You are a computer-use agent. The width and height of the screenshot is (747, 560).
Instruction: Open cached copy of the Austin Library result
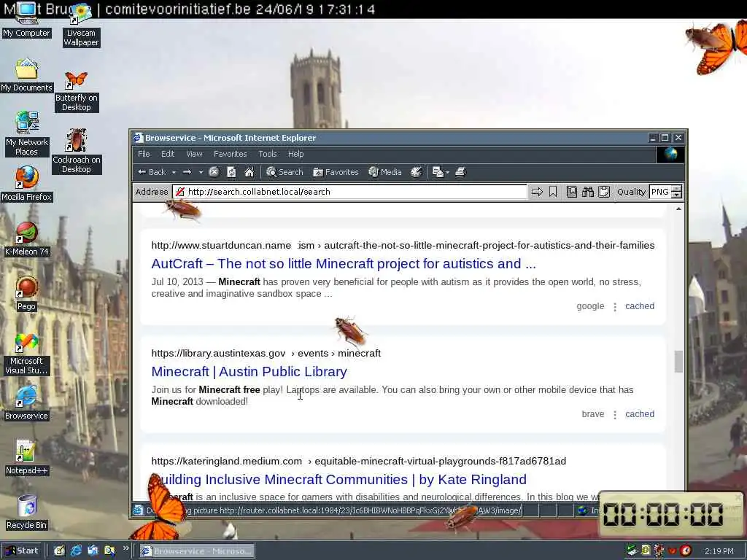point(639,414)
